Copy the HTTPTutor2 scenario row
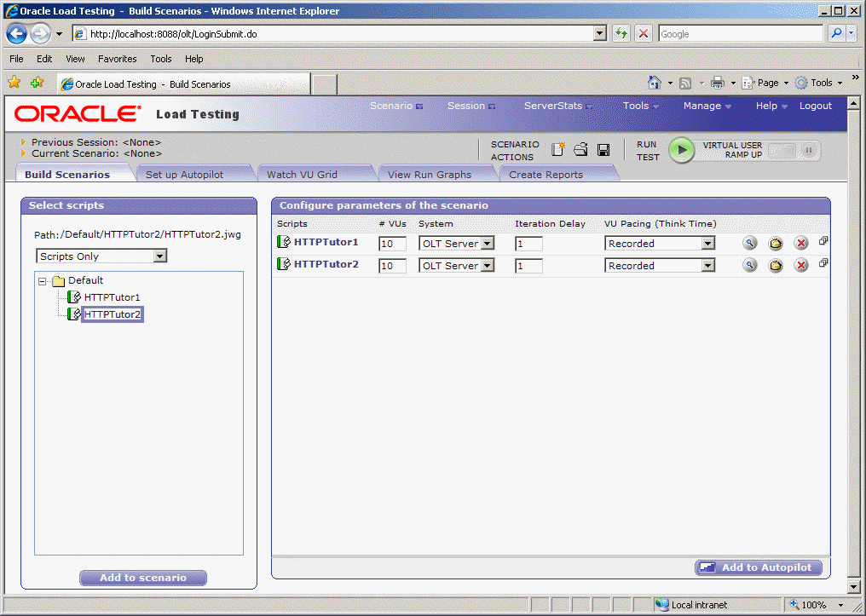 click(x=823, y=263)
